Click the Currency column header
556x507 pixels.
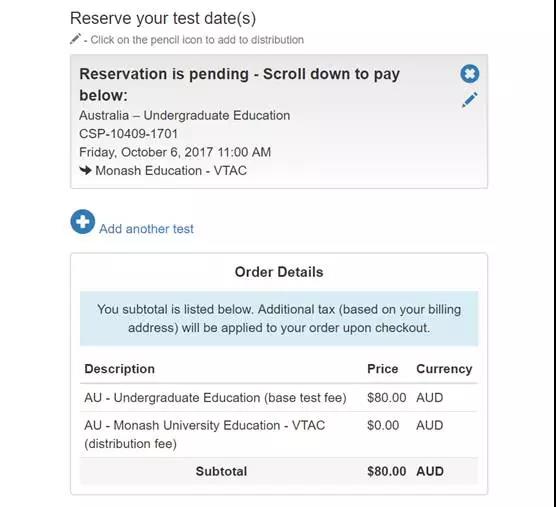(444, 369)
